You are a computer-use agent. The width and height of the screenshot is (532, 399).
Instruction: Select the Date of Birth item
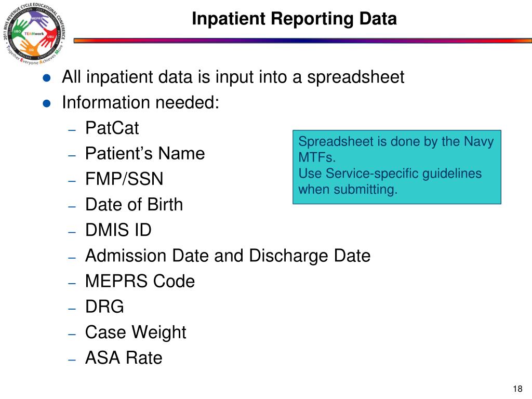(x=134, y=205)
